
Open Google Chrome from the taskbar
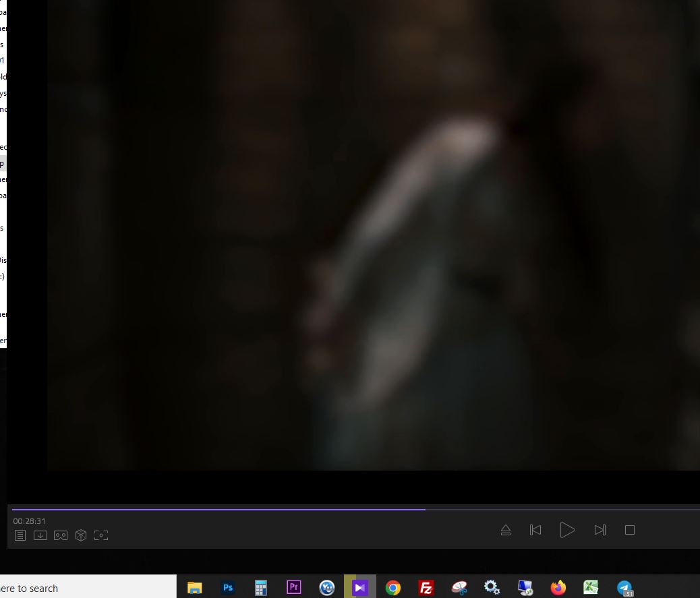[393, 588]
